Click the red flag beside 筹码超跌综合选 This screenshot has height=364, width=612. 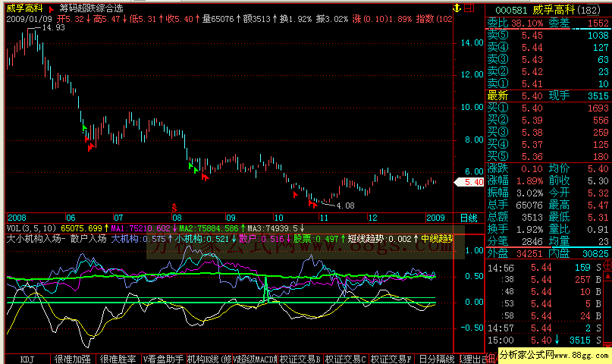(51, 9)
